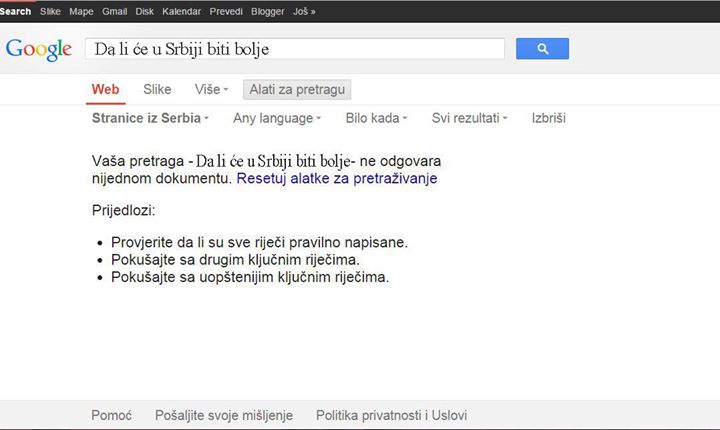Open Slike in the top black bar
This screenshot has height=430, width=720.
(50, 11)
